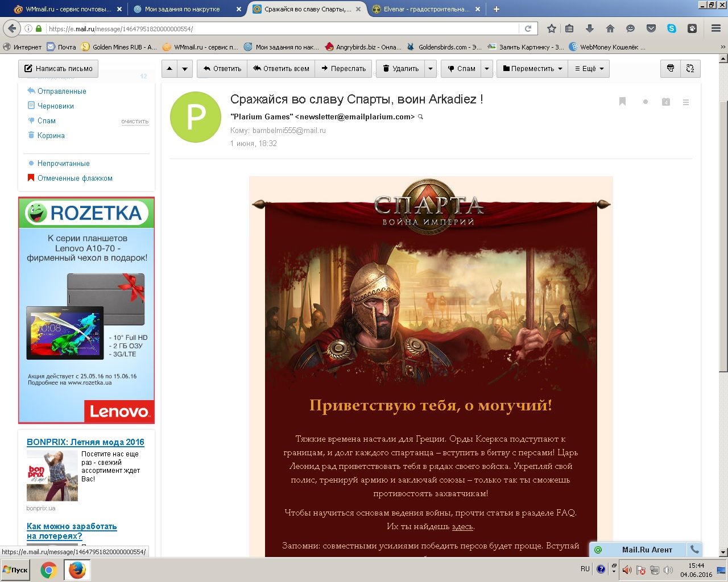
Task: Click the Skype extension icon
Action: (x=672, y=28)
